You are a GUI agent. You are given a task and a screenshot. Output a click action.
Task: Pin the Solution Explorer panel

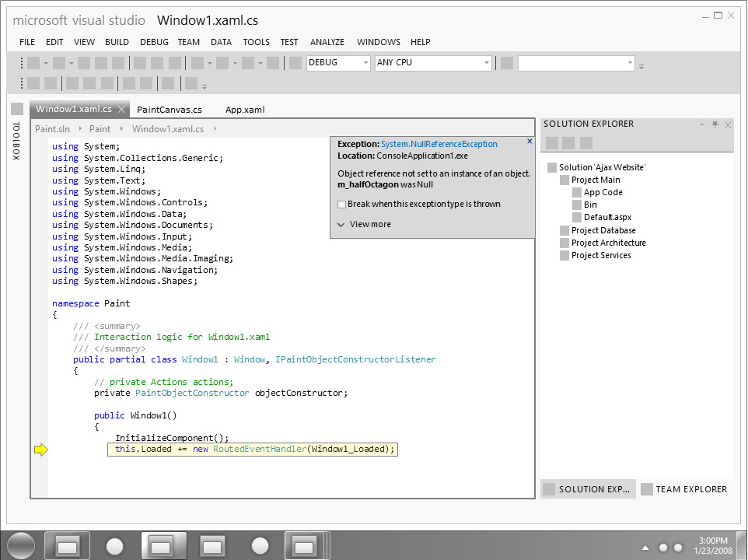(x=715, y=124)
